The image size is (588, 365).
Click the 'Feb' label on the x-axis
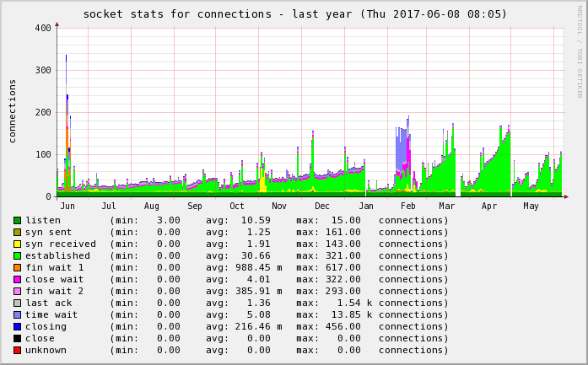click(408, 206)
